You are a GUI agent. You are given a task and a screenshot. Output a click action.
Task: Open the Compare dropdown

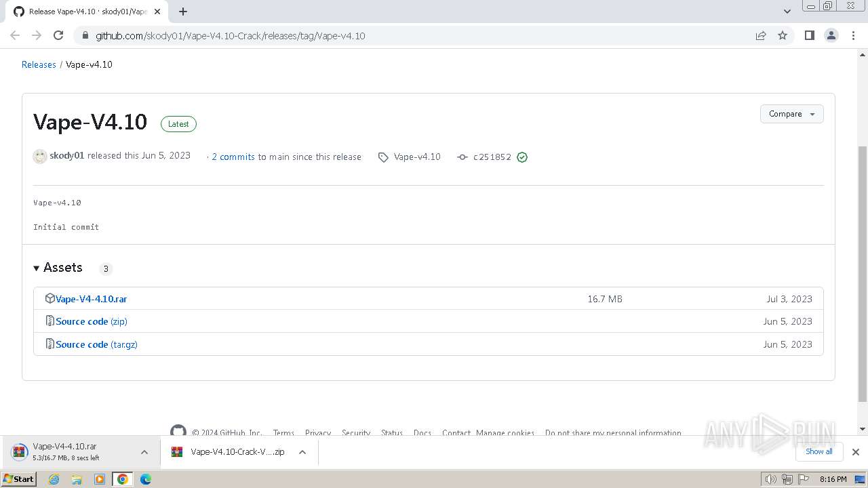click(x=791, y=114)
